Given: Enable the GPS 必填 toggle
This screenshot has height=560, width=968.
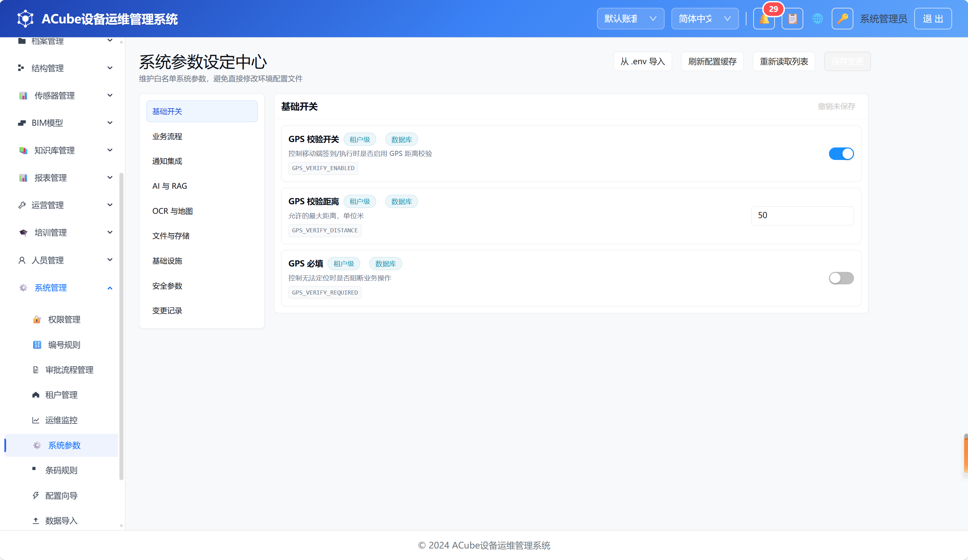Looking at the screenshot, I should tap(841, 278).
